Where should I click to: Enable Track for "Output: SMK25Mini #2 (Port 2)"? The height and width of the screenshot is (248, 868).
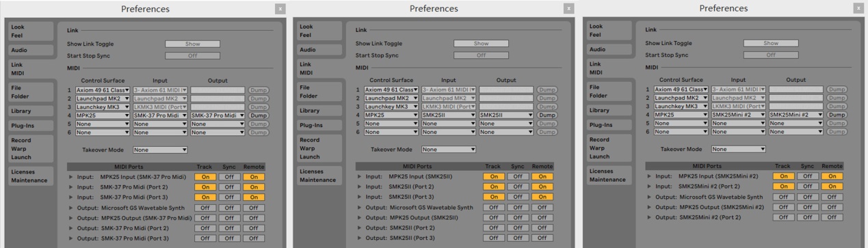pos(784,217)
